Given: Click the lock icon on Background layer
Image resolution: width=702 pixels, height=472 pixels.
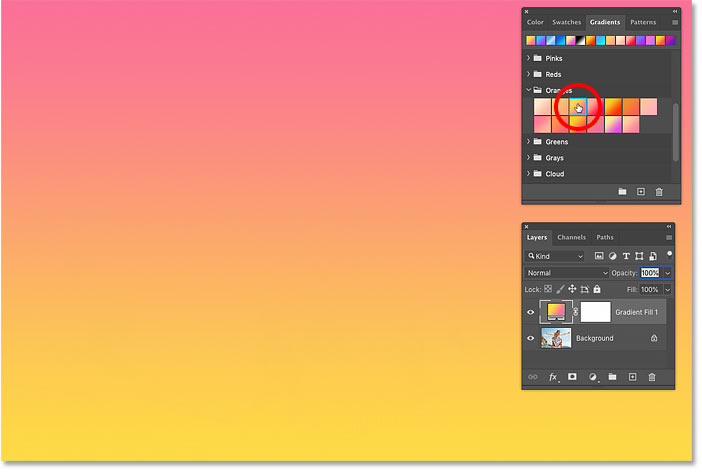Looking at the screenshot, I should [x=654, y=338].
